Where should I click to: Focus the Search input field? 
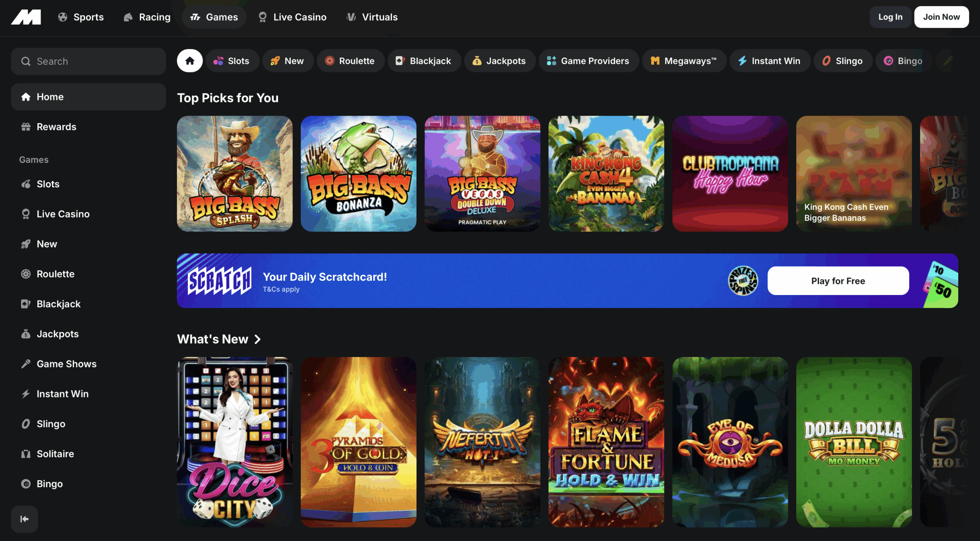click(88, 61)
